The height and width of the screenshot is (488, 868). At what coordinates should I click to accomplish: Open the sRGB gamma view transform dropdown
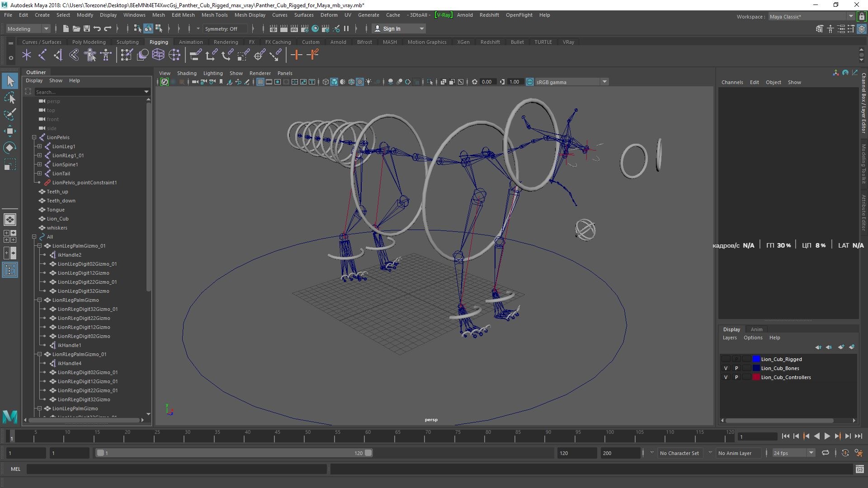tap(572, 82)
